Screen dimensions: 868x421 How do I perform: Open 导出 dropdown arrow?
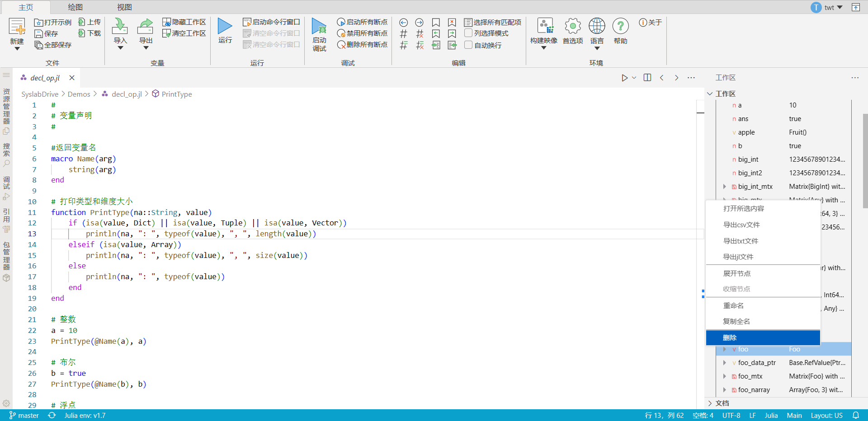(x=146, y=48)
